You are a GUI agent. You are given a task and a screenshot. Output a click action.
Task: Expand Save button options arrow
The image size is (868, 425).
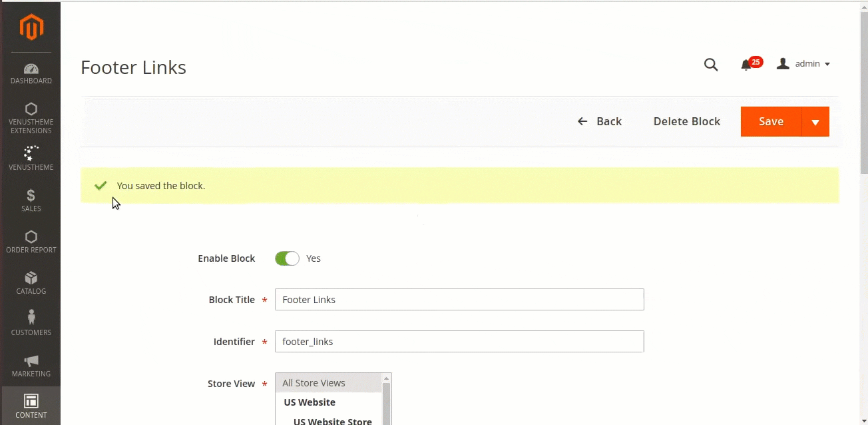point(815,121)
